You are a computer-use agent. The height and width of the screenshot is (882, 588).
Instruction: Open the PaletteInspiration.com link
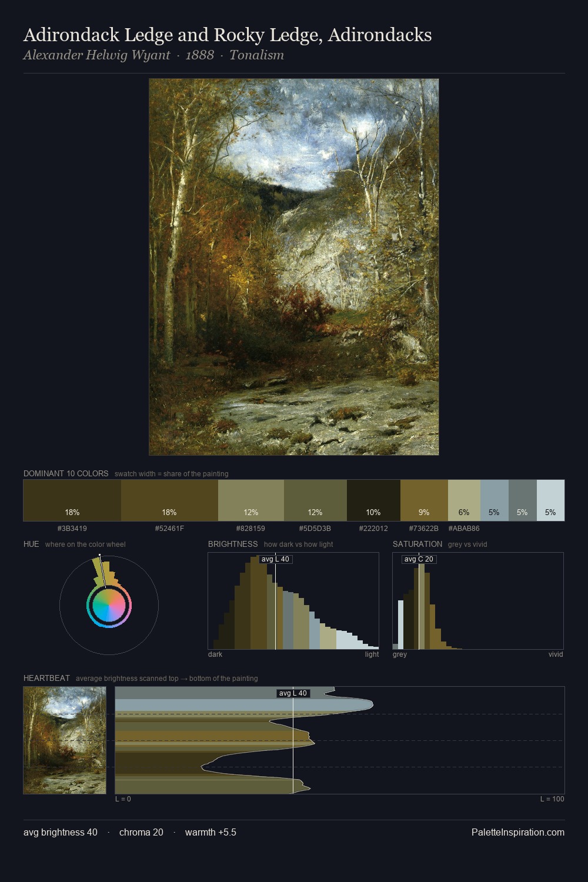(518, 832)
